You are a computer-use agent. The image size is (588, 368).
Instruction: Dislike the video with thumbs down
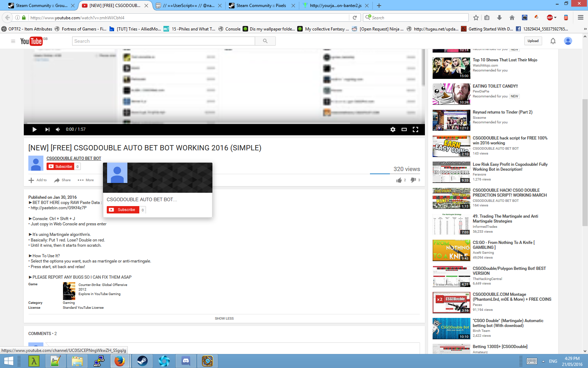tap(413, 180)
